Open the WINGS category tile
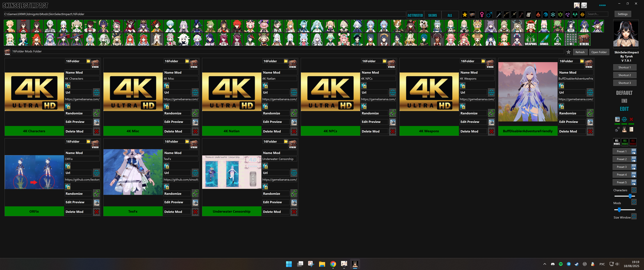The height and width of the screenshot is (270, 644). tap(544, 40)
